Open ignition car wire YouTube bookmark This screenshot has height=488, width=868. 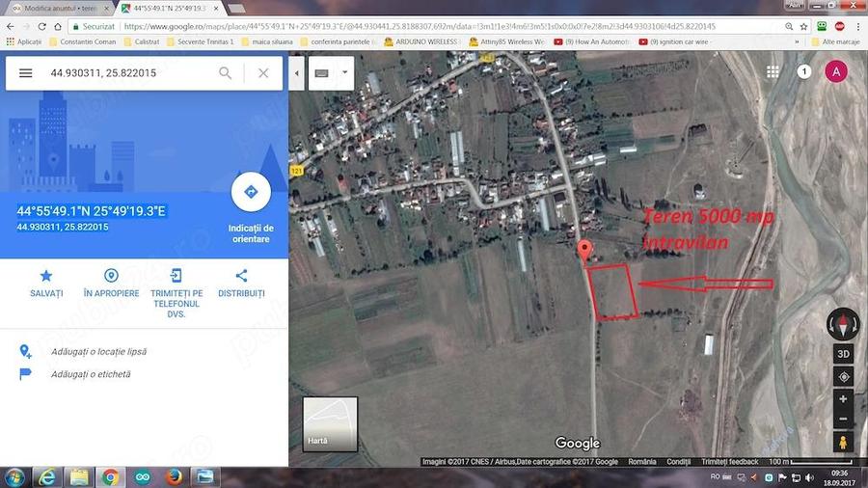coord(674,41)
